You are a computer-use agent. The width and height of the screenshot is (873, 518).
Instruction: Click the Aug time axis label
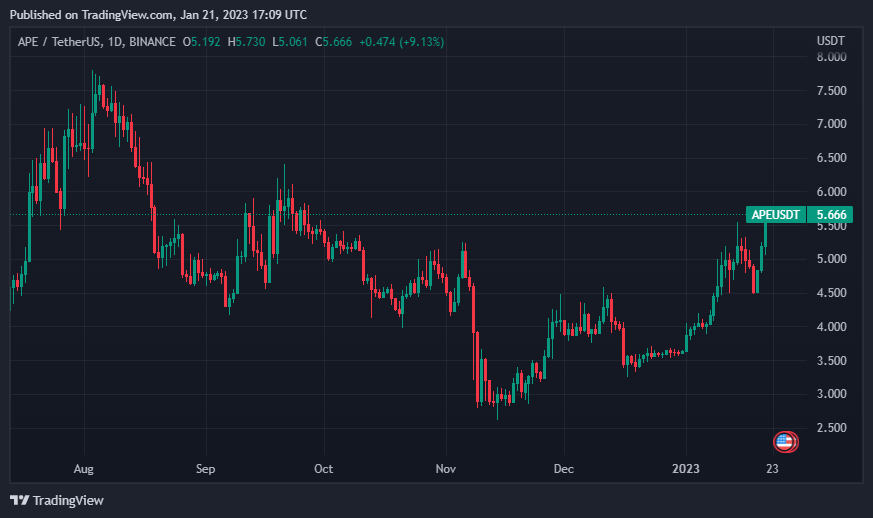click(x=84, y=469)
